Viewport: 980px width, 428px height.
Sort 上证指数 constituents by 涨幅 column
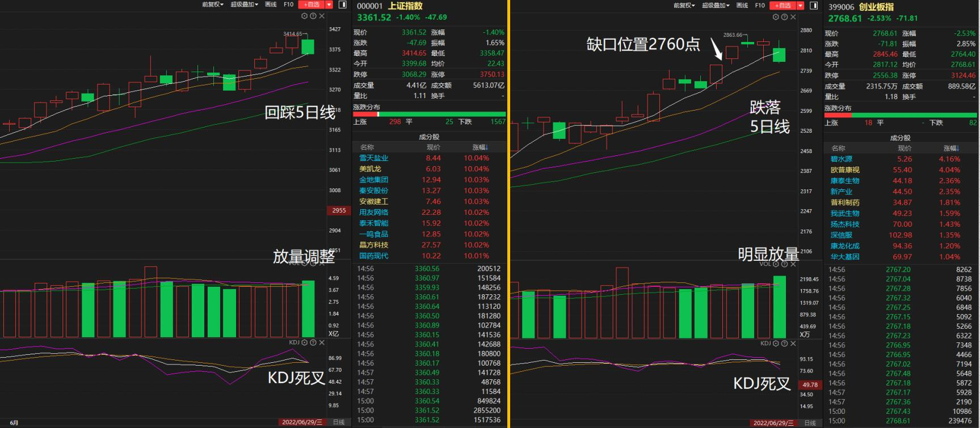(480, 147)
